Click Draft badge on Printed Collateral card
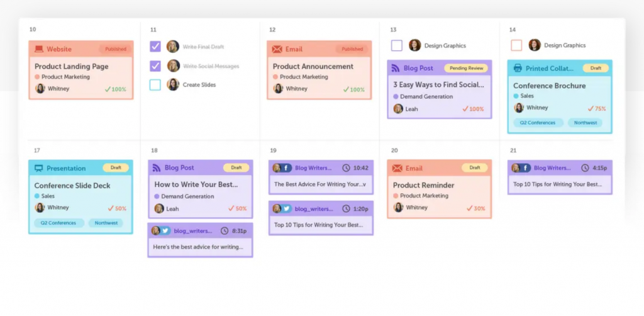The width and height of the screenshot is (644, 316). point(596,68)
